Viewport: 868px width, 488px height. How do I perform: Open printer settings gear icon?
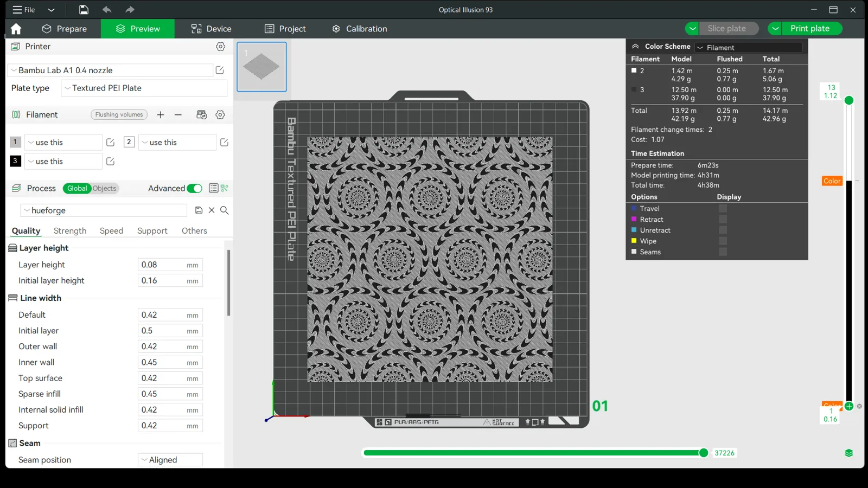tap(220, 47)
